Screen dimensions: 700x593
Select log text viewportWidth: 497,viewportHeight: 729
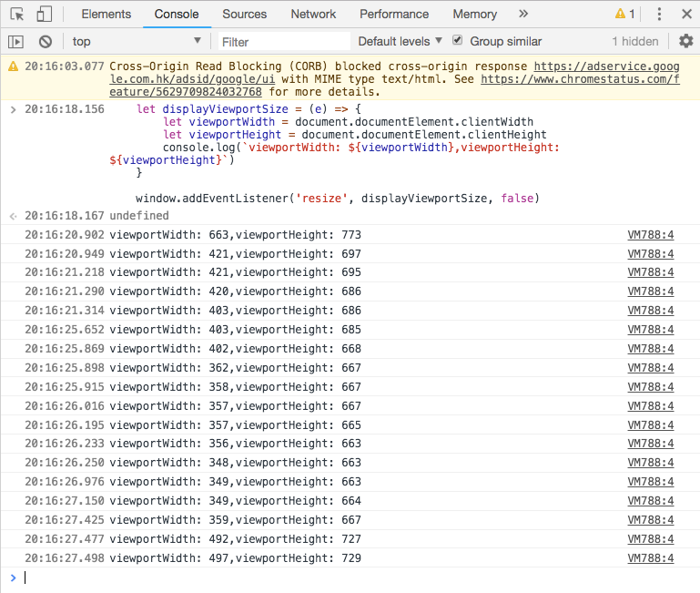pyautogui.click(x=235, y=558)
